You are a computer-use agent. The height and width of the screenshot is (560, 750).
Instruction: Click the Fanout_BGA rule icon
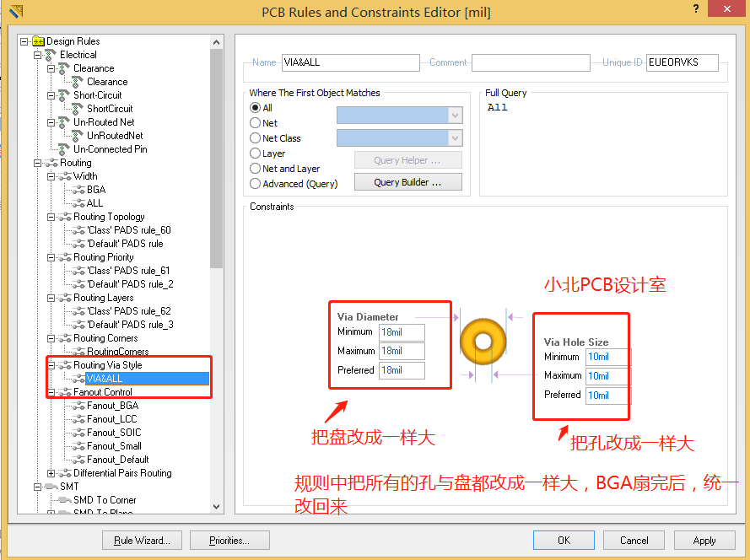[x=78, y=406]
